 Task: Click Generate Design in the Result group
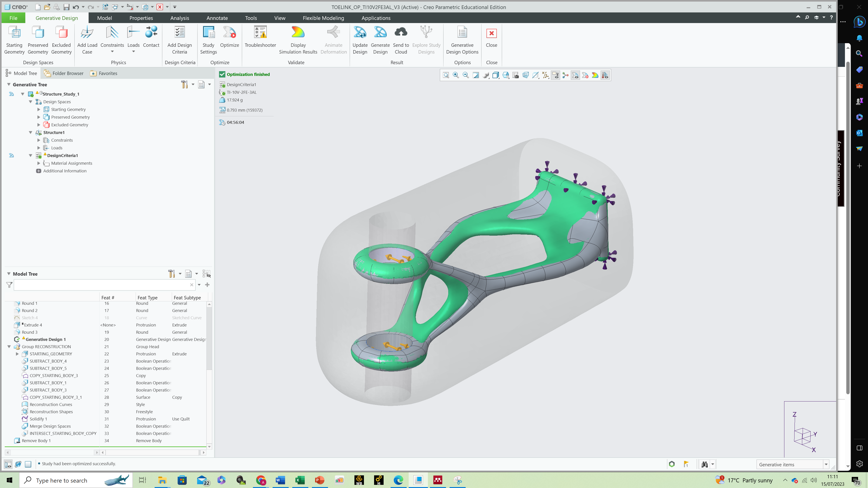(x=380, y=39)
